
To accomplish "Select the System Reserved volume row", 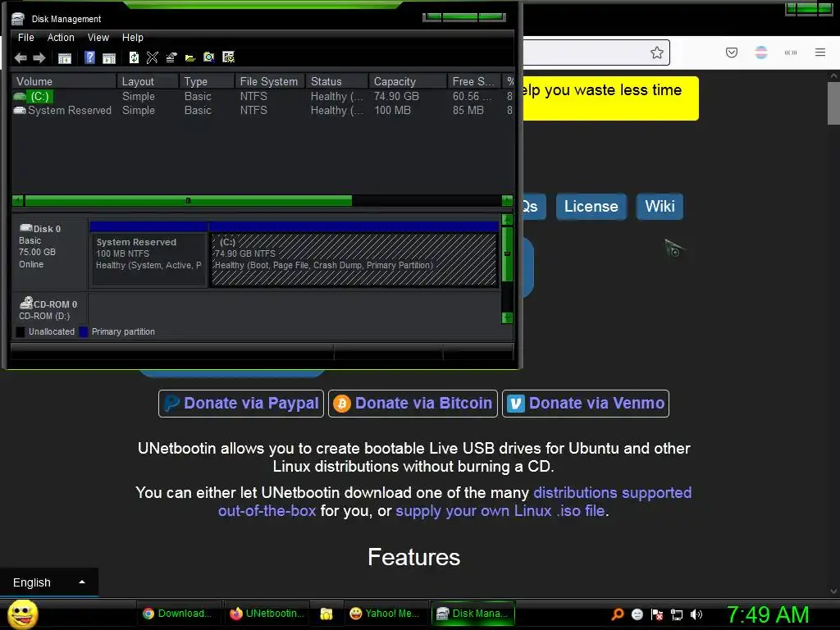I will 262,111.
